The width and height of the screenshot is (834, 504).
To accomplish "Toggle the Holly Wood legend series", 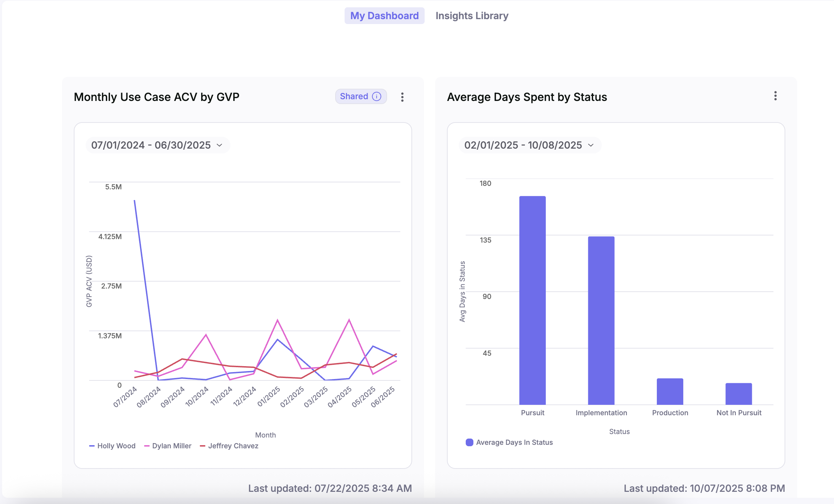I will click(x=112, y=446).
